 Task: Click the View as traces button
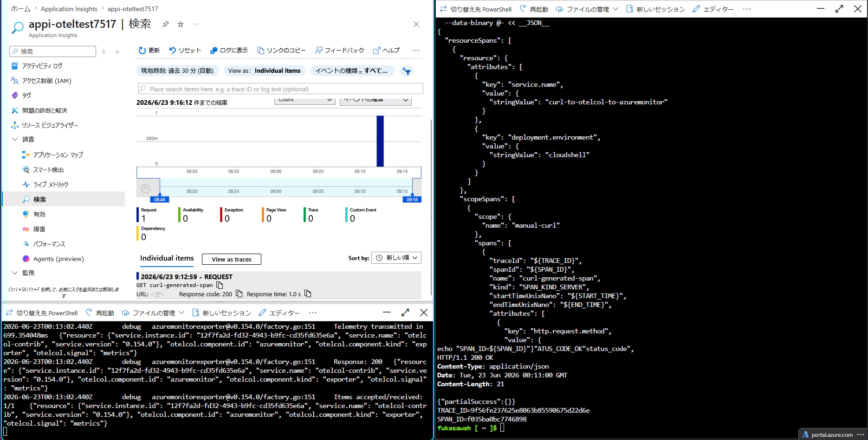pos(232,259)
